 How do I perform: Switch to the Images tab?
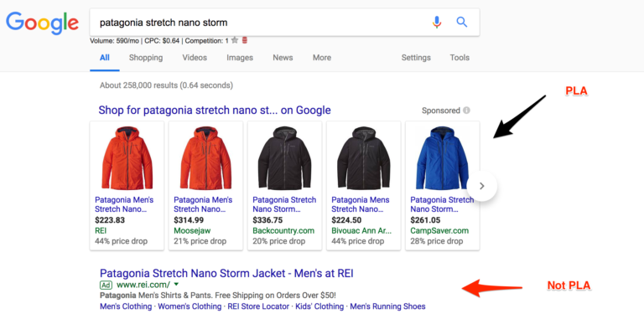coord(240,58)
